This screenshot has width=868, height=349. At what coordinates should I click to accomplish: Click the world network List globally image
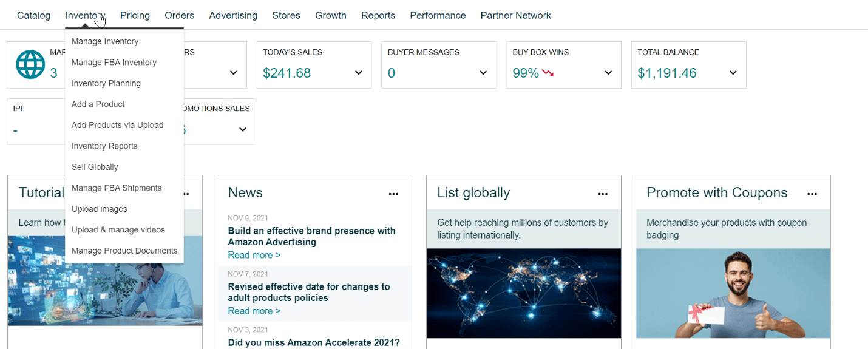[x=524, y=293]
